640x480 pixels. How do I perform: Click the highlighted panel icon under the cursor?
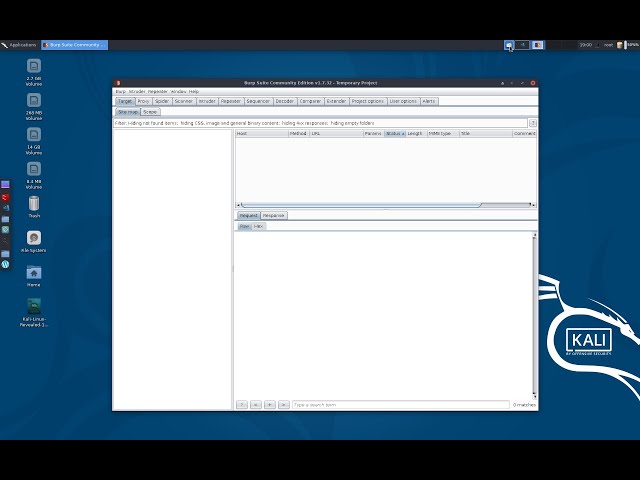[509, 45]
